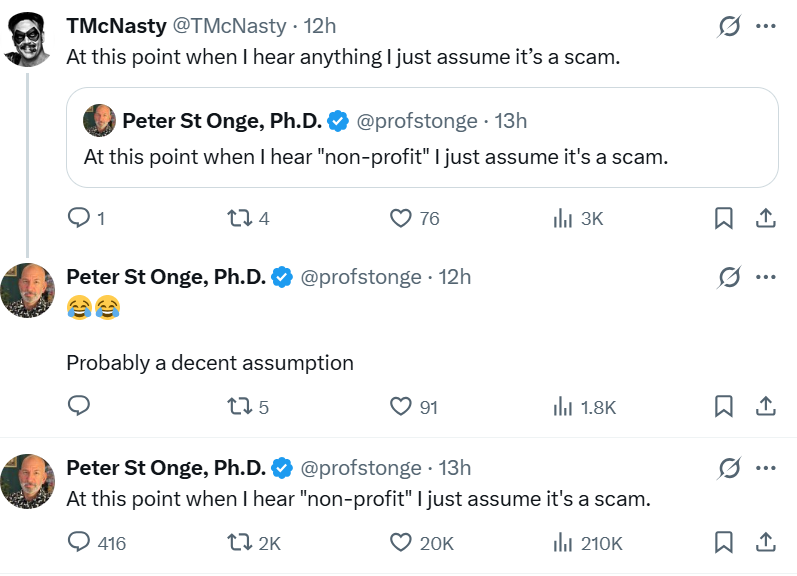Screen dimensions: 797x576
Task: Click Grok icon on TMcNasty's tweet
Action: pos(729,27)
